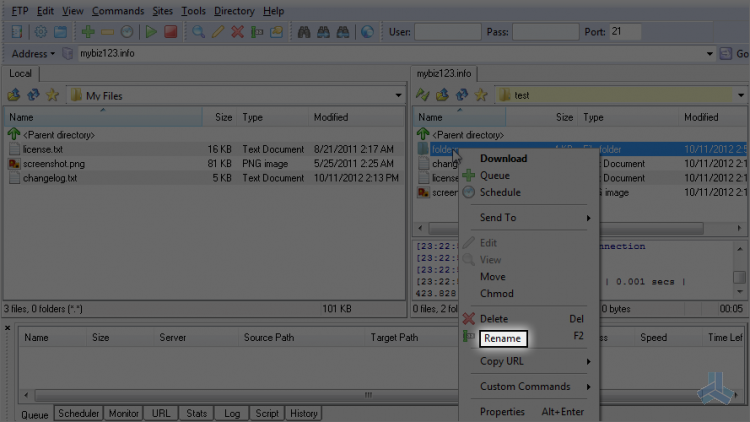Click the Local pane favorites star
Screen dimensions: 750x422
click(52, 95)
